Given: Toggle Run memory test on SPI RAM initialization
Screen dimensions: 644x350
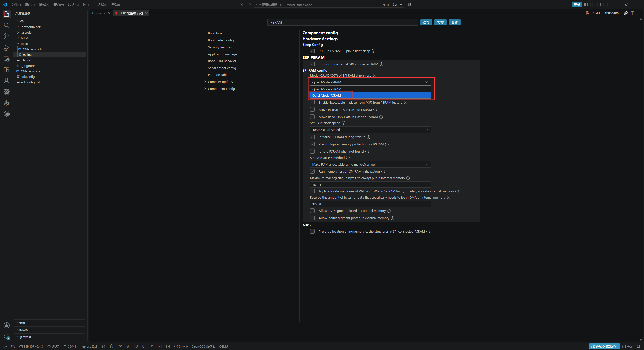Looking at the screenshot, I should pos(312,171).
